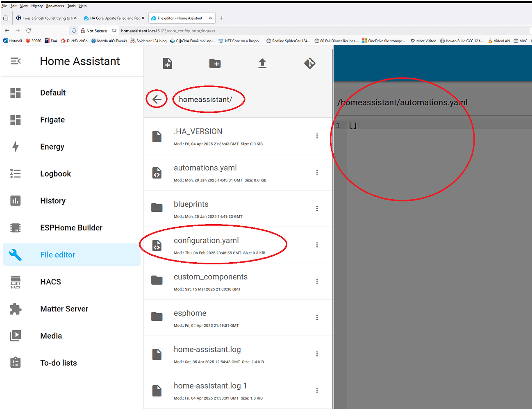The width and height of the screenshot is (532, 409).
Task: Select the ESPHome Builder chip icon
Action: pyautogui.click(x=15, y=227)
